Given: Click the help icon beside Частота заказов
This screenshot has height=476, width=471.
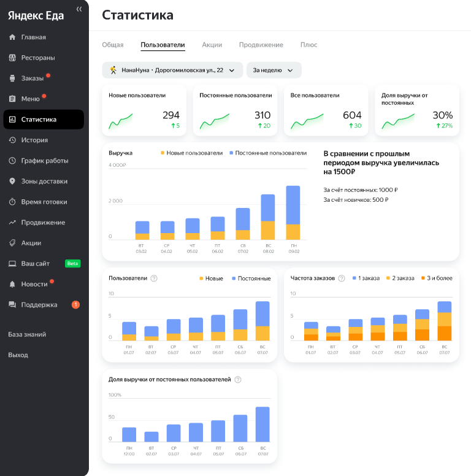Looking at the screenshot, I should click(342, 278).
